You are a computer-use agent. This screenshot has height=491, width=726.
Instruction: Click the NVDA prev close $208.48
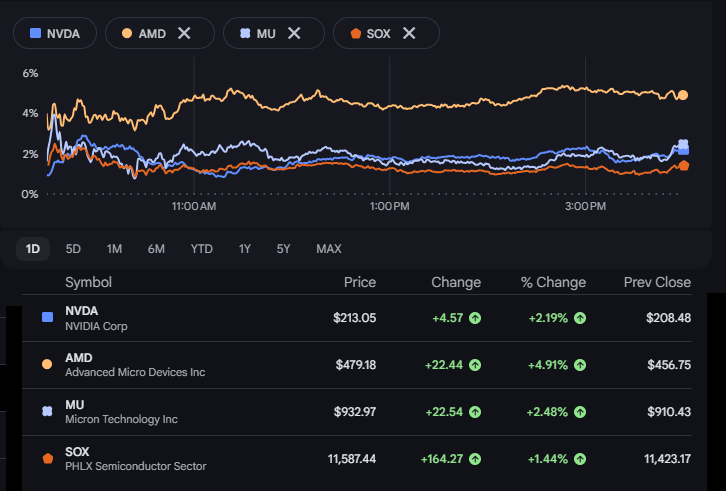[x=669, y=318]
